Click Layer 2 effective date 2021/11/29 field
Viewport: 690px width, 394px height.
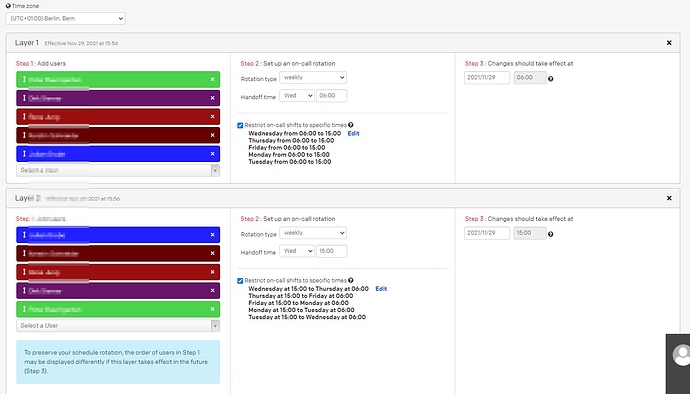(487, 233)
